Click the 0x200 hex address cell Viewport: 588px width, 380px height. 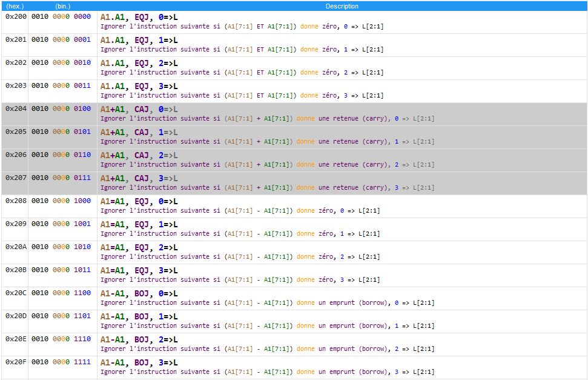[16, 16]
